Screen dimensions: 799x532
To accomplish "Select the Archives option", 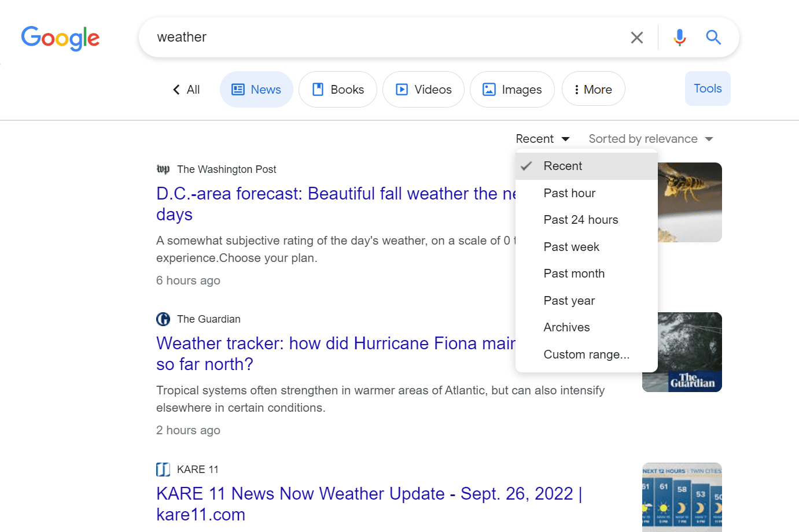I will (x=587, y=327).
